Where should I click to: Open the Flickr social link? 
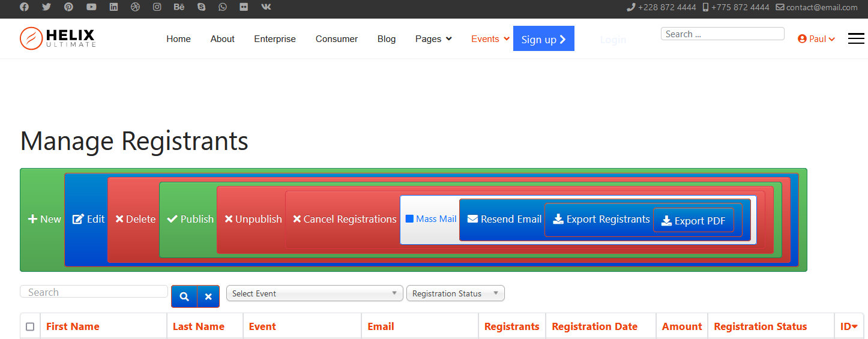[x=244, y=7]
